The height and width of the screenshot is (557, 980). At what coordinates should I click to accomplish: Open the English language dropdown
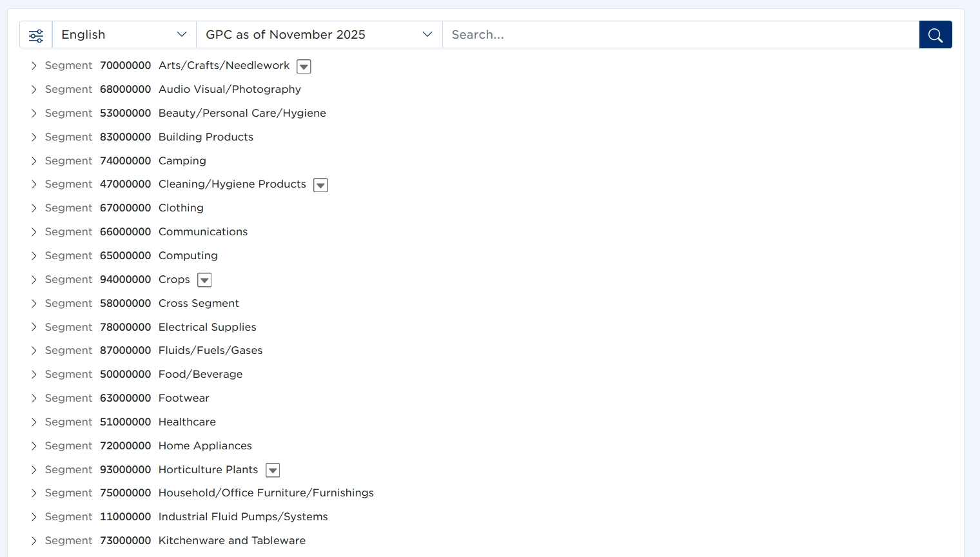coord(124,35)
